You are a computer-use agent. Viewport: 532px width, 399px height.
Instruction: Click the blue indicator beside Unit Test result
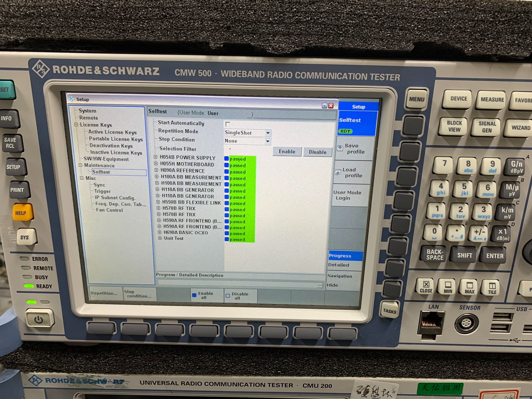tap(227, 239)
